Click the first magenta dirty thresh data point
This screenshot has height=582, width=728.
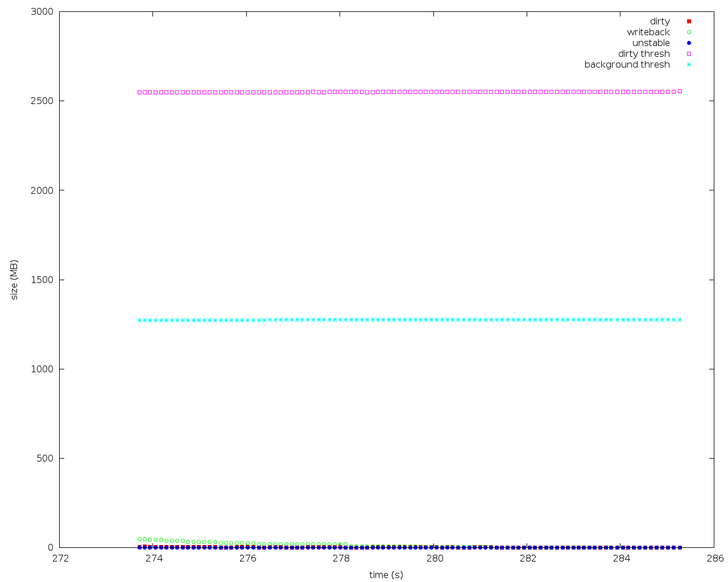coord(140,92)
